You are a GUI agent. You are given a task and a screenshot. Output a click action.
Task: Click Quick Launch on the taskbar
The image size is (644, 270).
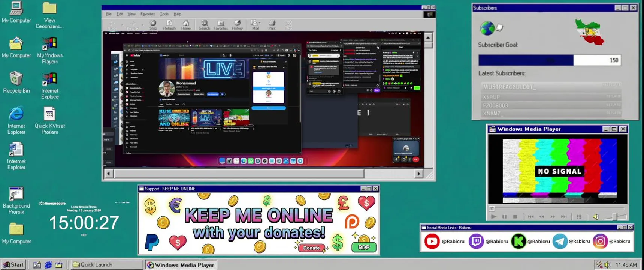pyautogui.click(x=107, y=265)
